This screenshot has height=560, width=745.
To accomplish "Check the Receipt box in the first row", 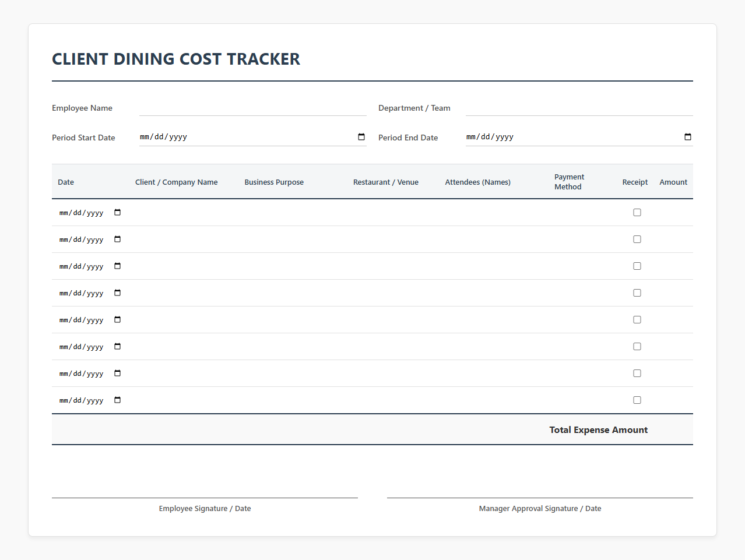I will [637, 213].
